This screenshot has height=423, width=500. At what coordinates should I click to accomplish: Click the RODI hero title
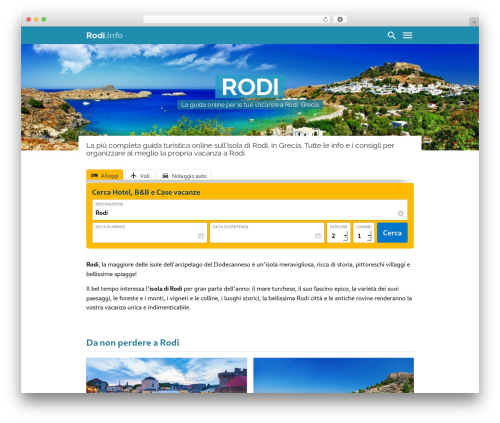(250, 87)
